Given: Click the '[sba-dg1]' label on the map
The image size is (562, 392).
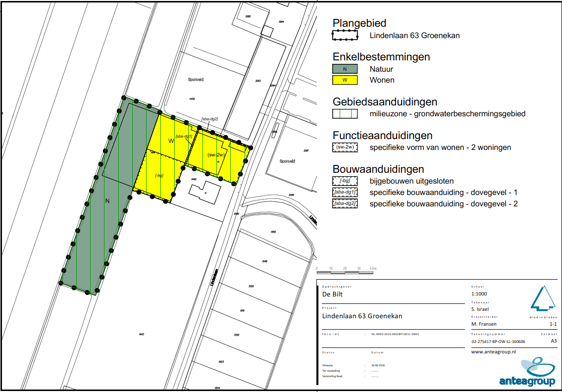Looking at the screenshot, I should pyautogui.click(x=184, y=136).
